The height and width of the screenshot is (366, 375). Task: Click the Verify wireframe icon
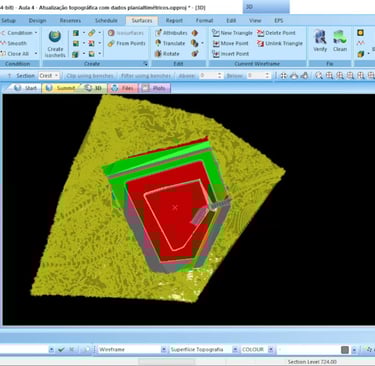[x=320, y=41]
